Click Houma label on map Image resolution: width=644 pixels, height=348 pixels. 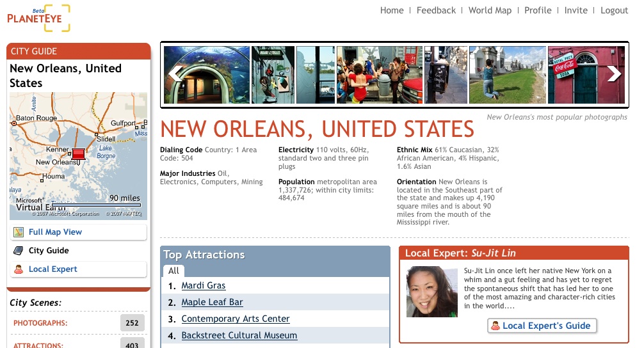(53, 177)
